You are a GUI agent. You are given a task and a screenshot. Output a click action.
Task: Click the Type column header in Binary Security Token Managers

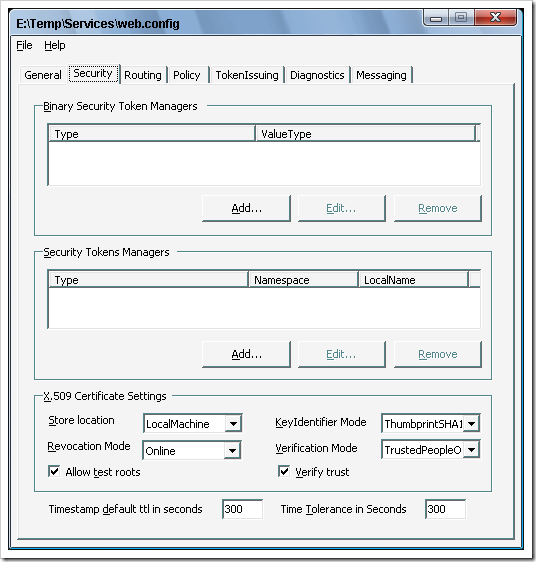[x=152, y=134]
